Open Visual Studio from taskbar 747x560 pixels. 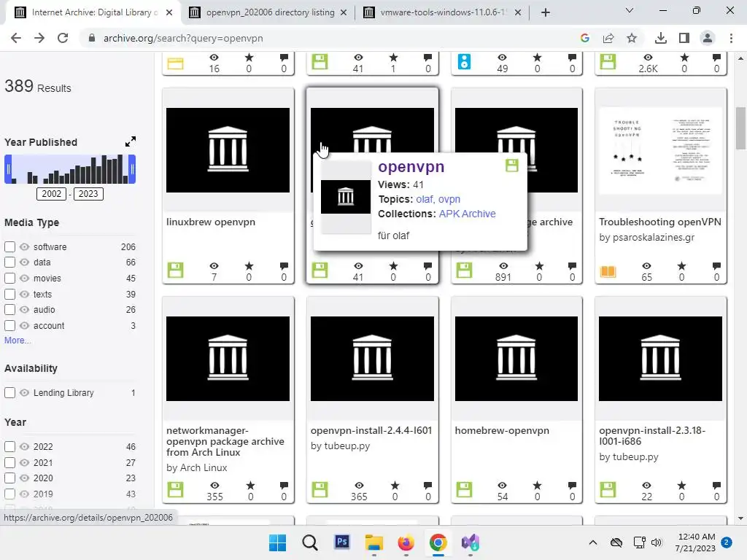pyautogui.click(x=471, y=542)
